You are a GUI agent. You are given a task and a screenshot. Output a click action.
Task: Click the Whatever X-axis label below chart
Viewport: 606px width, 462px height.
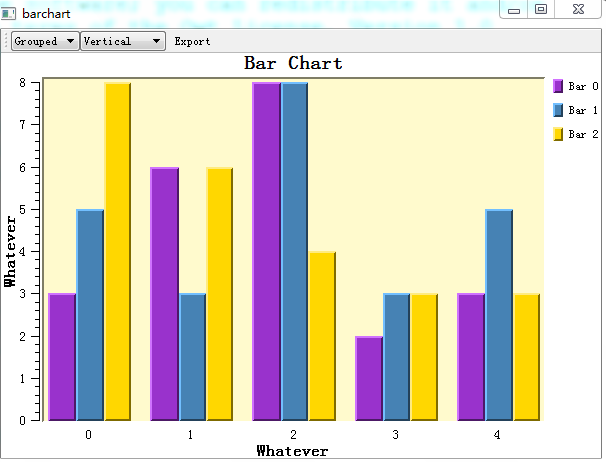pyautogui.click(x=292, y=451)
